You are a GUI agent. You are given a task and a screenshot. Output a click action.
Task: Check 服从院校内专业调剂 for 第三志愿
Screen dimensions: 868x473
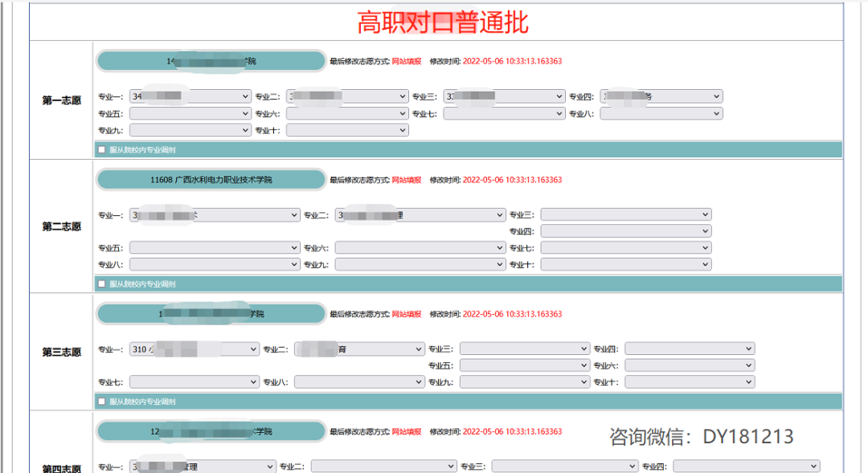tap(100, 401)
